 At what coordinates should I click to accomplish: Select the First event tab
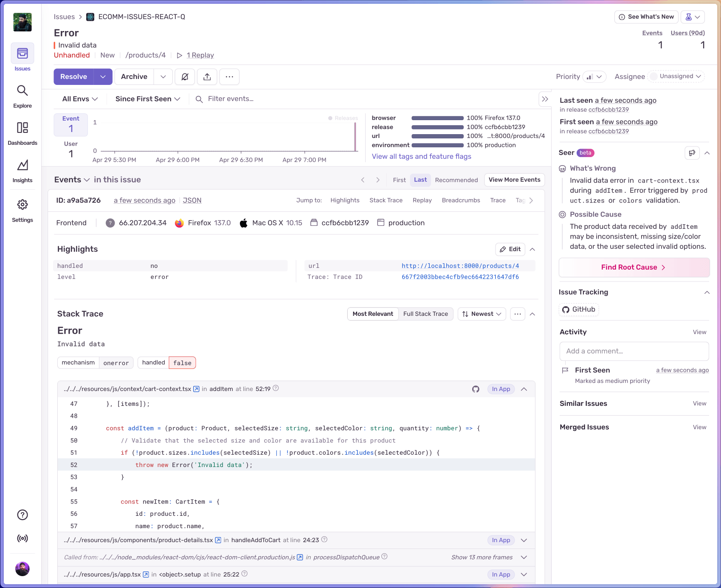[399, 180]
